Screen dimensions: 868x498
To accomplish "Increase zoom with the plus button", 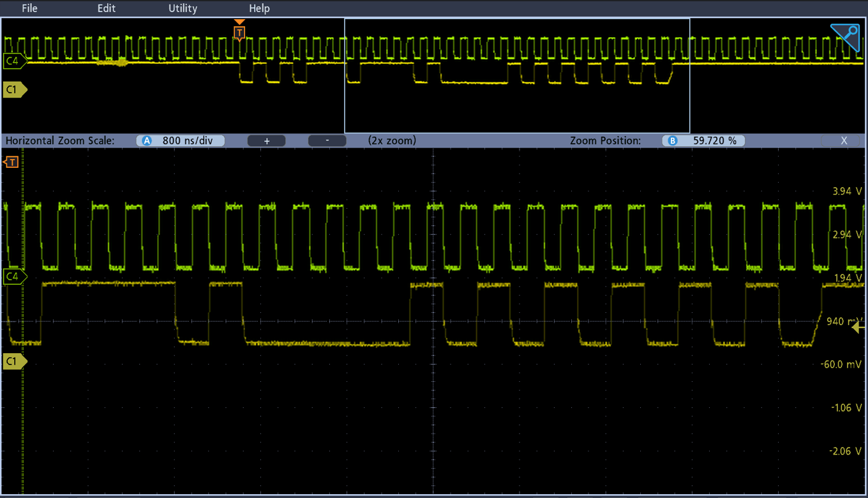I will pyautogui.click(x=266, y=140).
